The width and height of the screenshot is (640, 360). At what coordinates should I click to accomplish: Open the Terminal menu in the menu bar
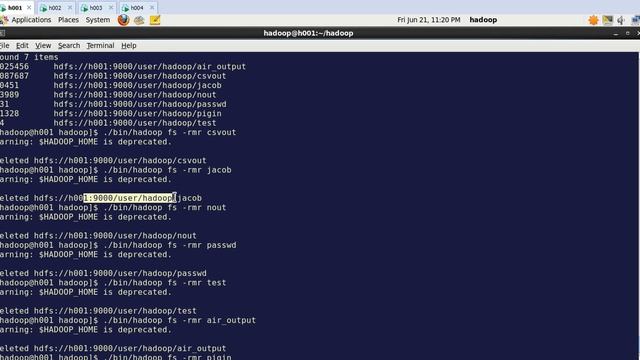click(100, 46)
